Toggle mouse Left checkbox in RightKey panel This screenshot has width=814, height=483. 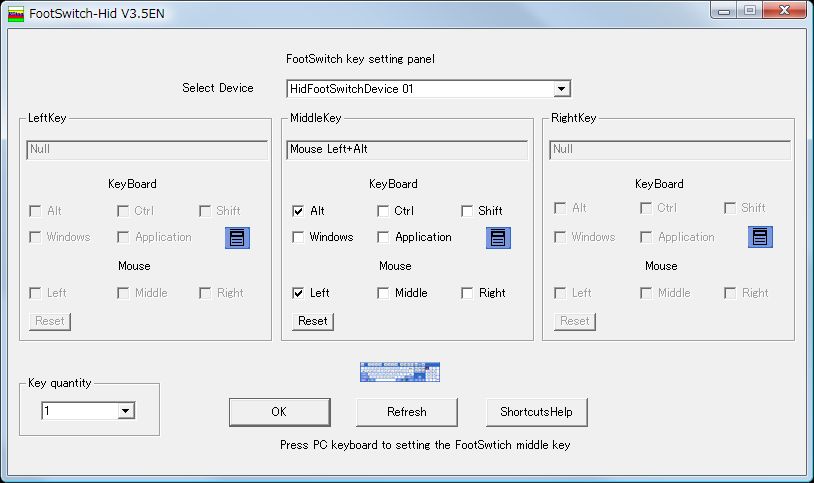tap(560, 293)
